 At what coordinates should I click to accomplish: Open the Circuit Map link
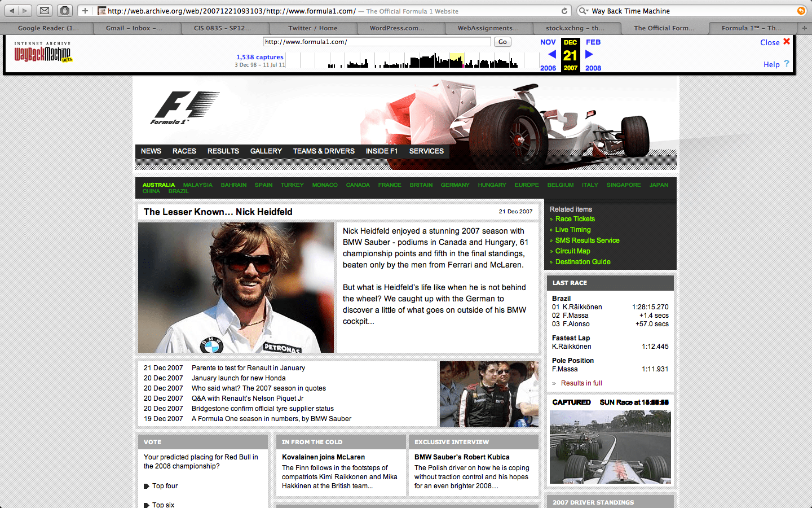(x=573, y=251)
